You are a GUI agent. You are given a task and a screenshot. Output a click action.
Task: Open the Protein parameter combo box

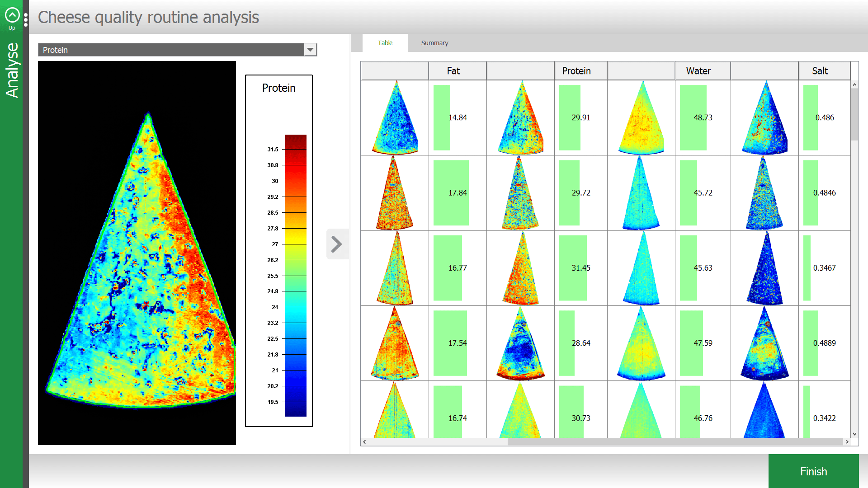coord(172,50)
